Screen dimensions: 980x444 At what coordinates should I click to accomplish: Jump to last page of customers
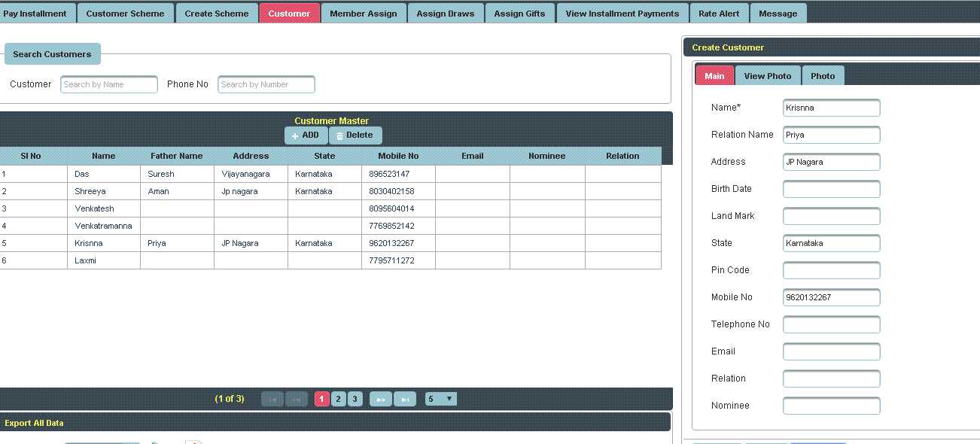coord(405,400)
